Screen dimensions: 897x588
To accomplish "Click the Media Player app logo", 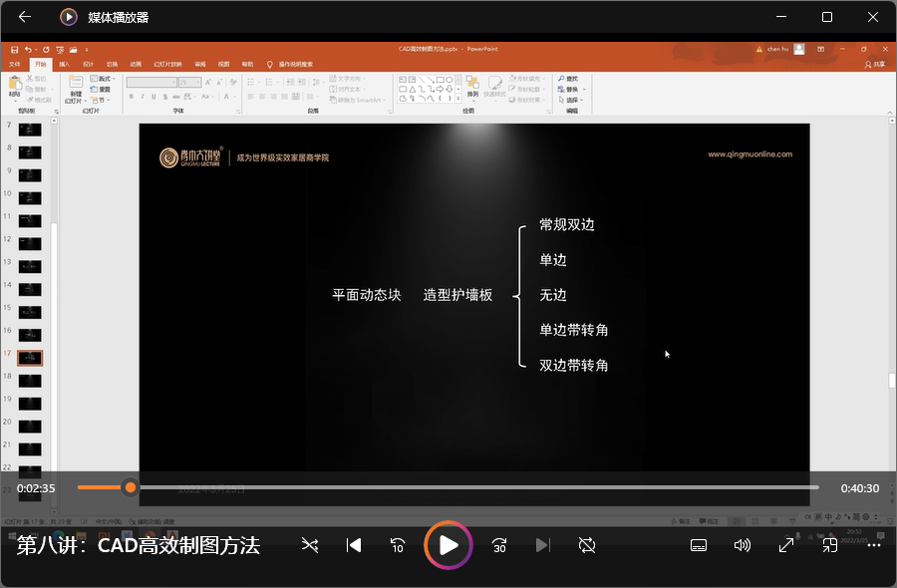I will pyautogui.click(x=69, y=17).
